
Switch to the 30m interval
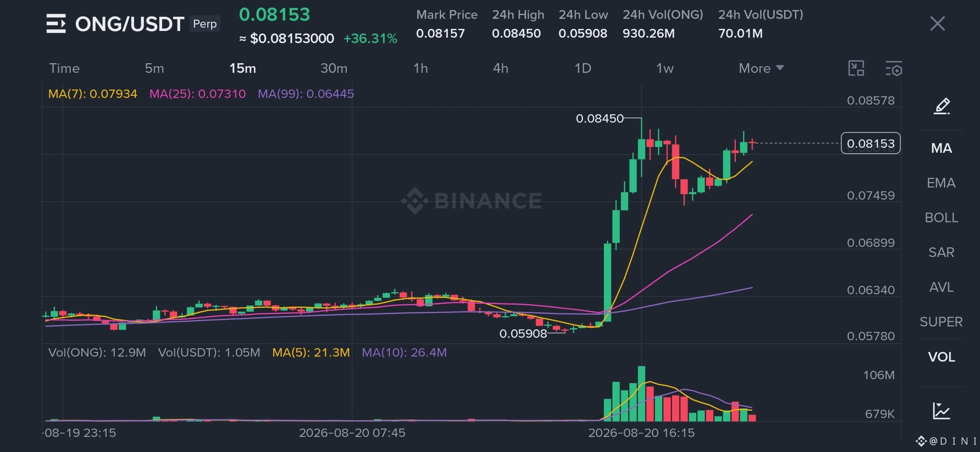[x=334, y=68]
